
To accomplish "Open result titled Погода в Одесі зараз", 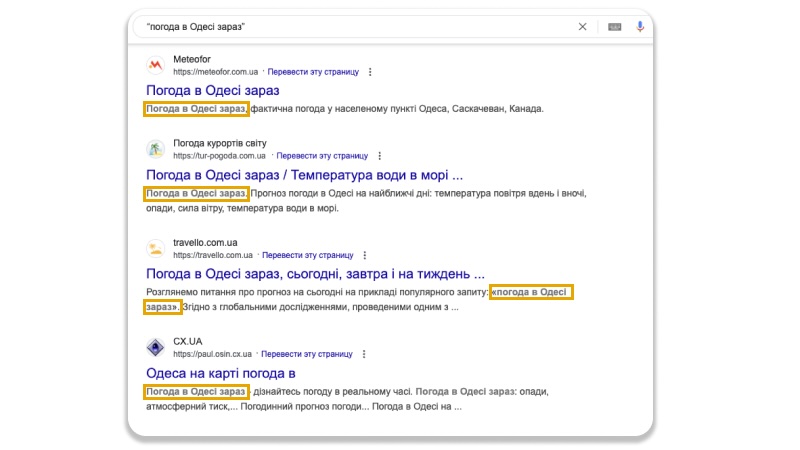I will point(213,90).
